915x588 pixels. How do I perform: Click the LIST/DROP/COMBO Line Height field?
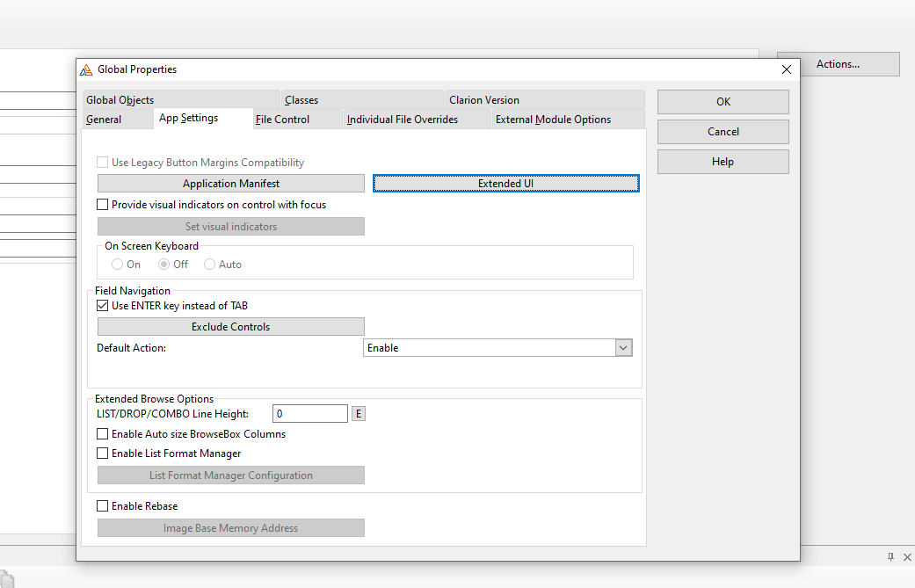pyautogui.click(x=309, y=413)
